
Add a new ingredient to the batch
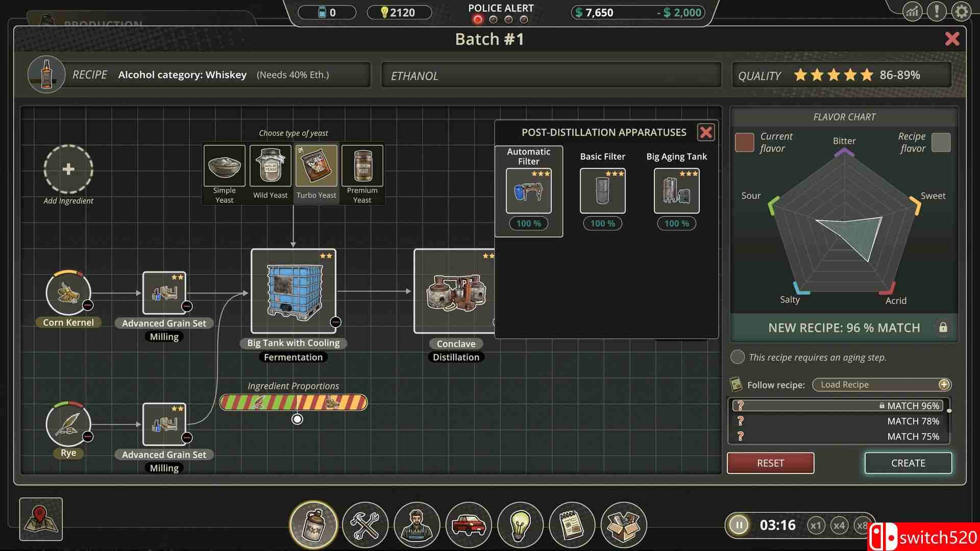tap(68, 169)
